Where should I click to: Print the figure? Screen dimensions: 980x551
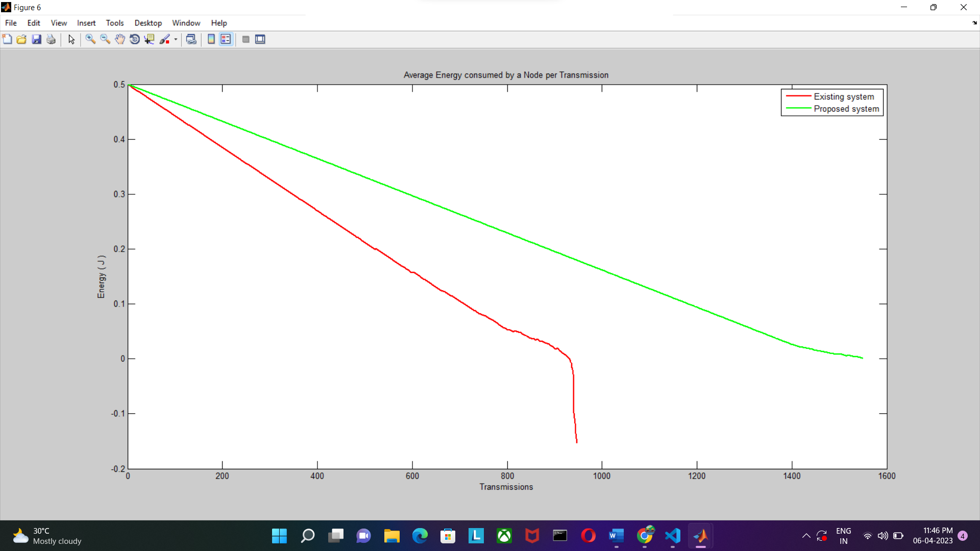click(51, 39)
